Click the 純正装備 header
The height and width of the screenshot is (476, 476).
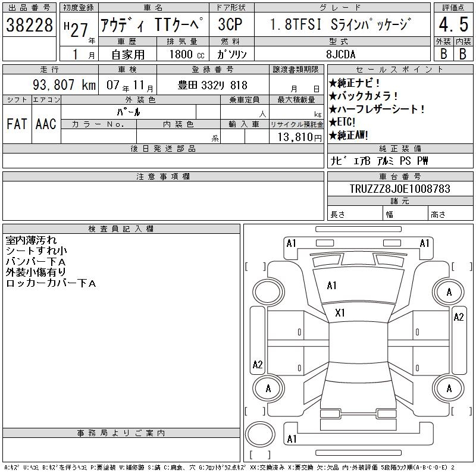point(400,148)
